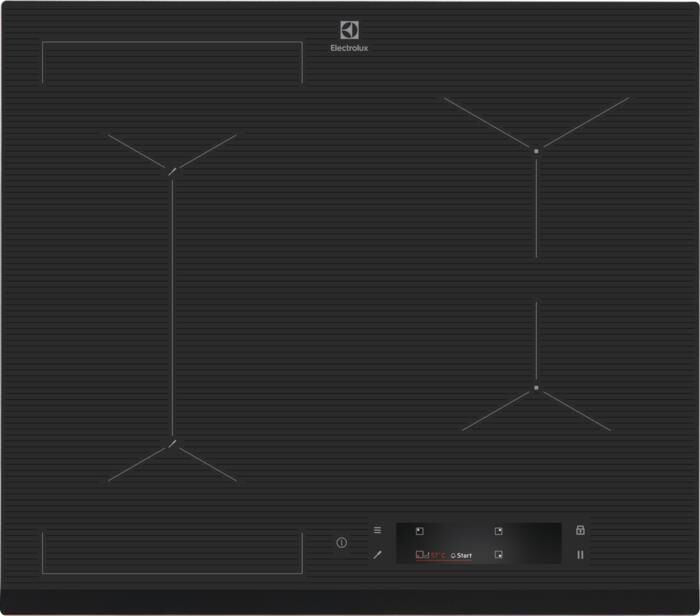Tap the red temperature reading in display
Viewport: 700px width, 616px height.
point(438,555)
